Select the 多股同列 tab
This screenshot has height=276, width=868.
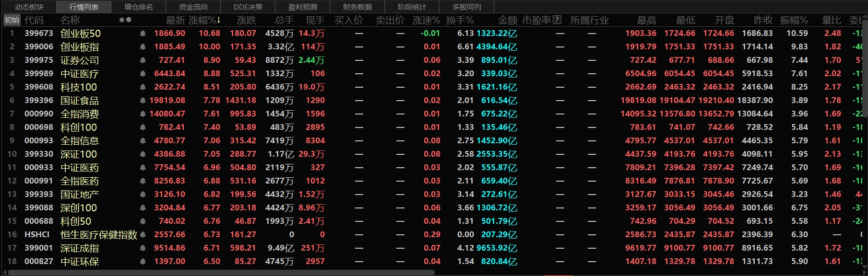pos(466,7)
